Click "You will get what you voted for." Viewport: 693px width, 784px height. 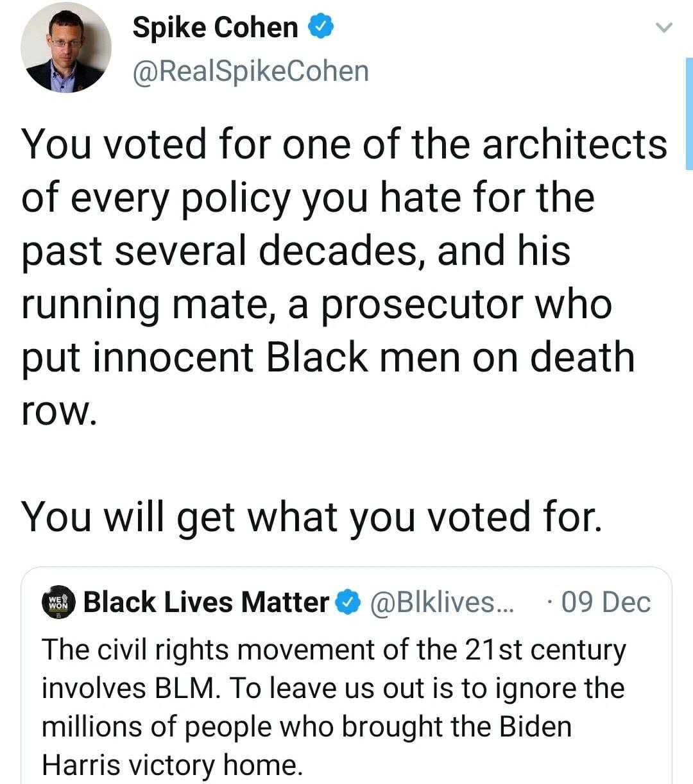(x=312, y=516)
